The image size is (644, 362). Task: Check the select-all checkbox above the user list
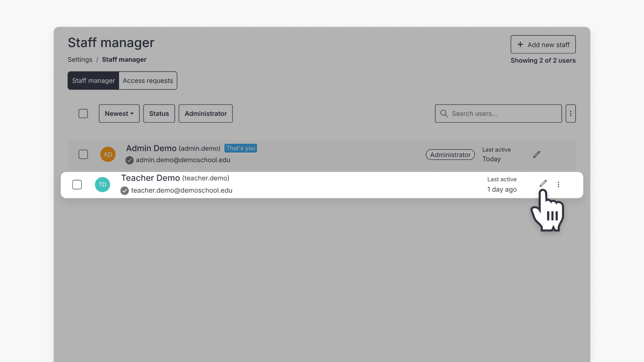[x=83, y=113]
